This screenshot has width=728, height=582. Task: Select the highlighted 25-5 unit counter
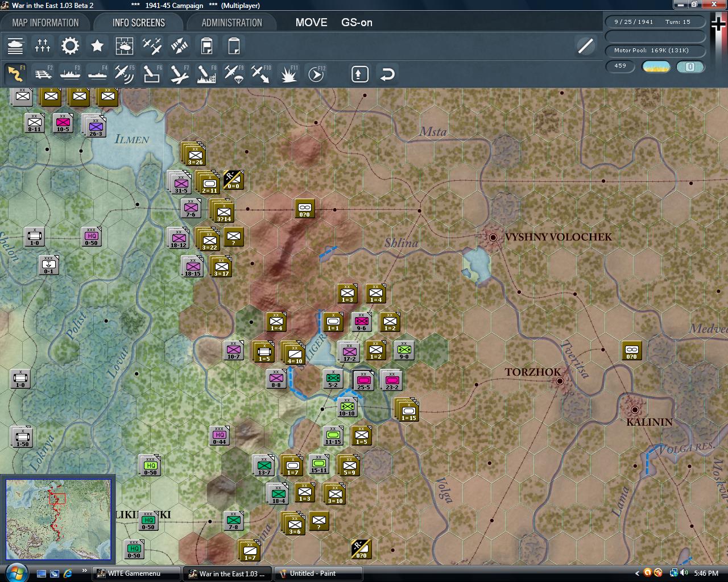(x=363, y=380)
